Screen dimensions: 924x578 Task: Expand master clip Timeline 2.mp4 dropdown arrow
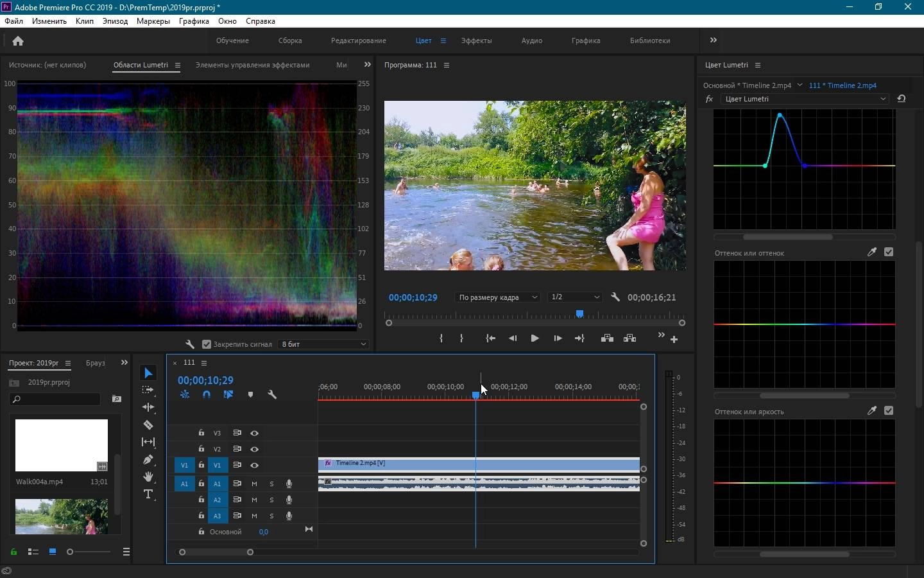800,85
